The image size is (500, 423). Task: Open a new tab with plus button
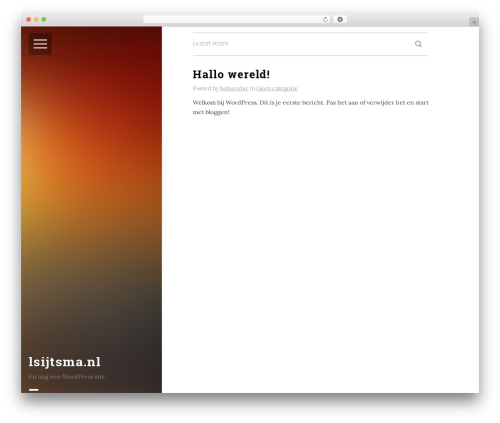474,22
